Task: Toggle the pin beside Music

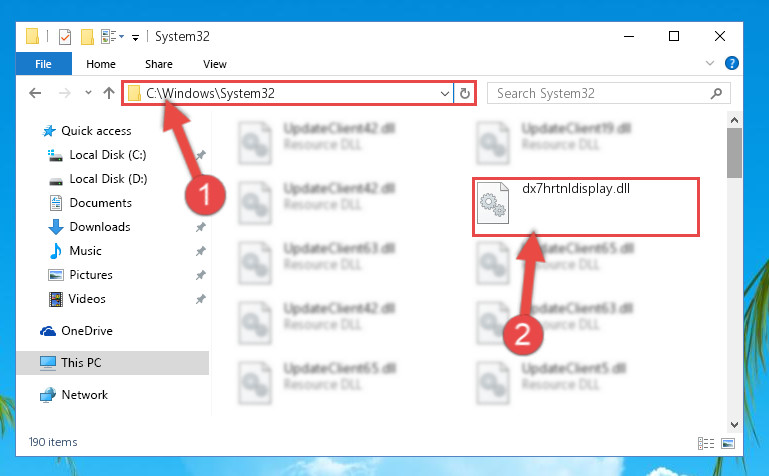Action: point(201,251)
